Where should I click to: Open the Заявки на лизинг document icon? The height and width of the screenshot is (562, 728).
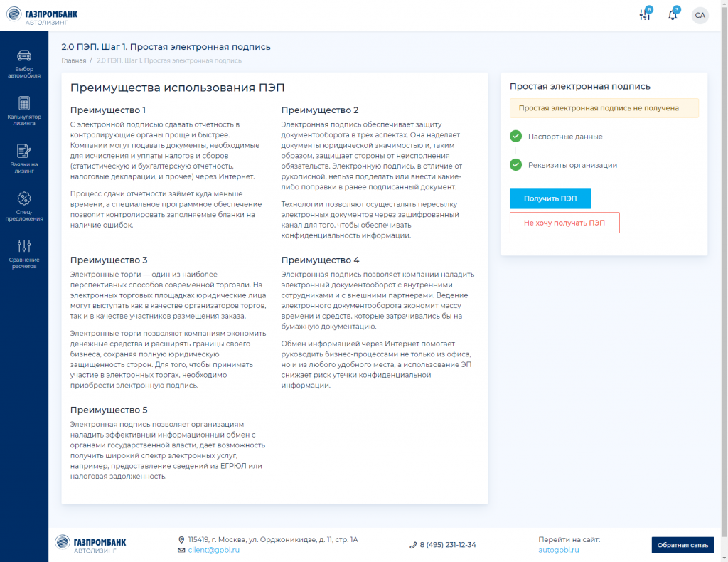[x=24, y=151]
